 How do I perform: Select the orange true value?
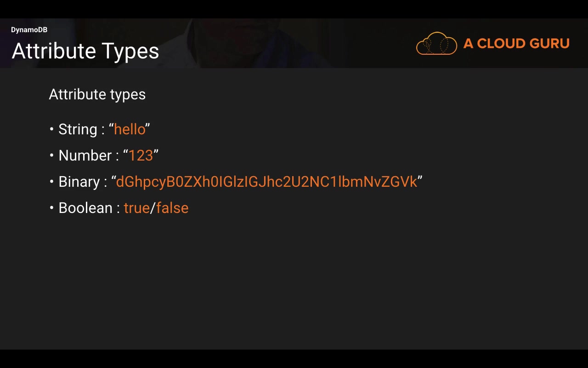[x=136, y=208]
